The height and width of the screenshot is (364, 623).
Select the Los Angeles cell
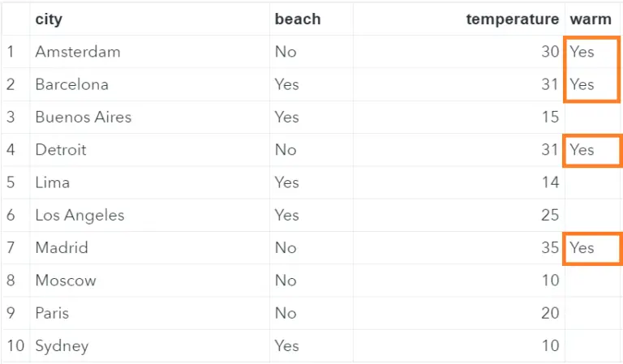pos(79,215)
